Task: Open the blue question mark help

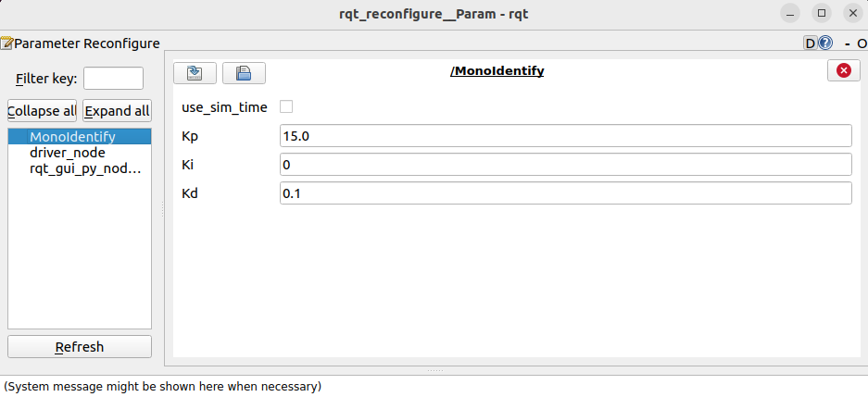Action: pos(825,43)
